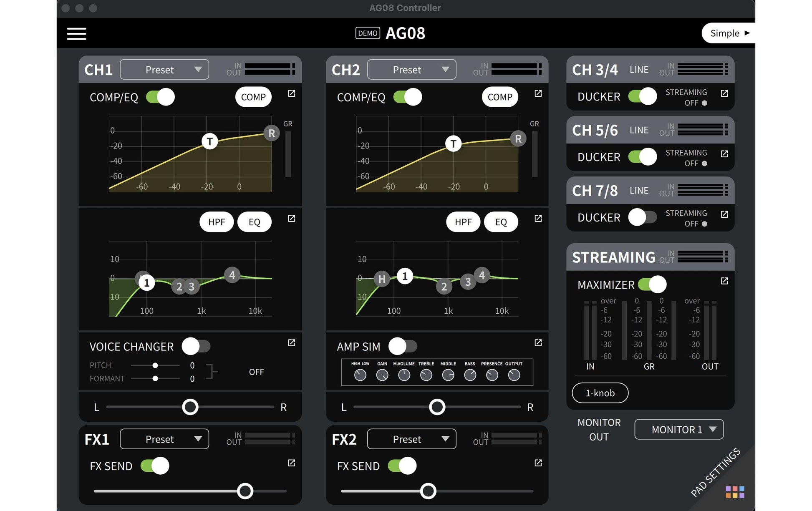Click the DEMO badge

click(368, 33)
